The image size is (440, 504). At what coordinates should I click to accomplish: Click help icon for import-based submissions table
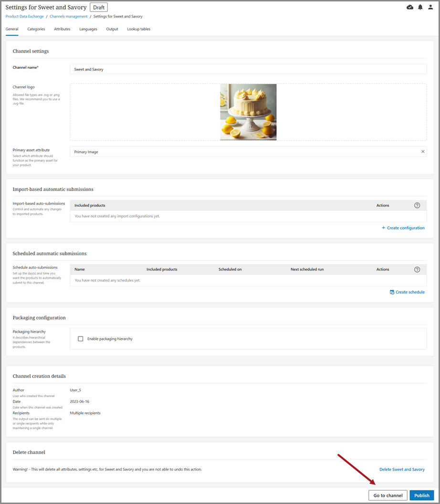(417, 205)
